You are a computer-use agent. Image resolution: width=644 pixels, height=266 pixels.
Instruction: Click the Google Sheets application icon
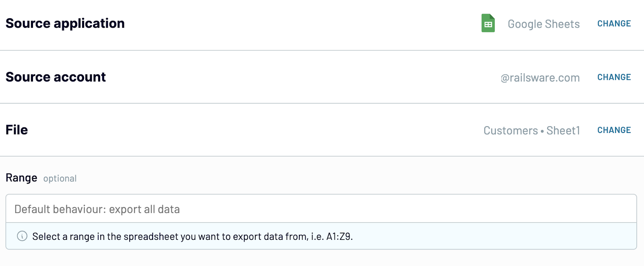(x=488, y=23)
